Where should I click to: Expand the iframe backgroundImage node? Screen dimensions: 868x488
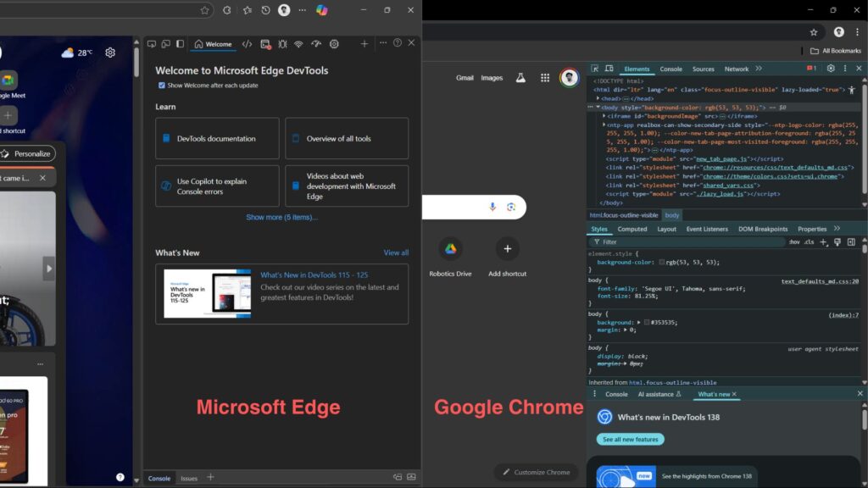point(604,116)
